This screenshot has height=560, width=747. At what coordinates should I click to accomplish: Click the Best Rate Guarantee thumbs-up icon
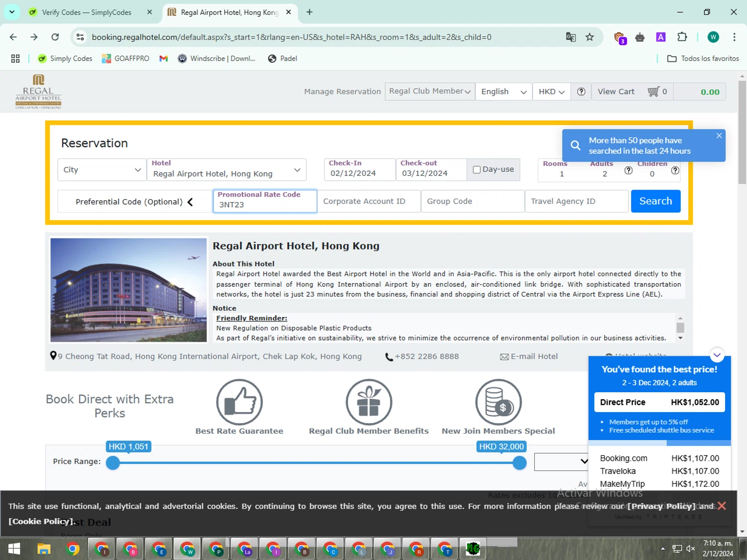(x=240, y=402)
